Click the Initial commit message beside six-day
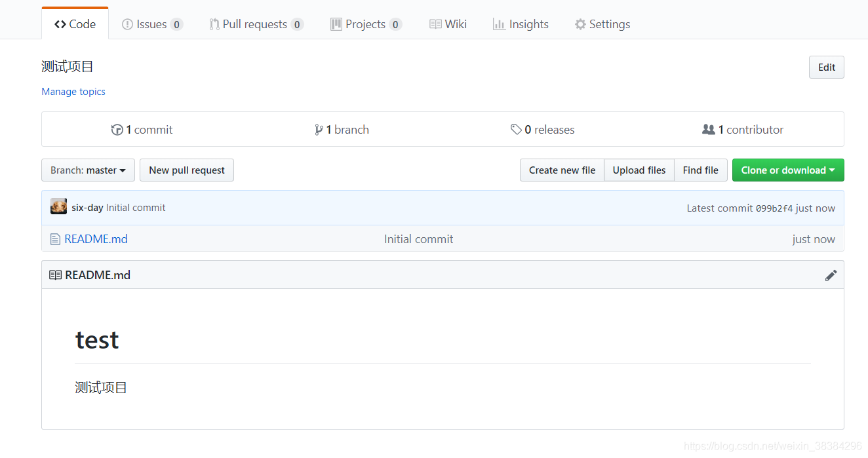 click(136, 208)
